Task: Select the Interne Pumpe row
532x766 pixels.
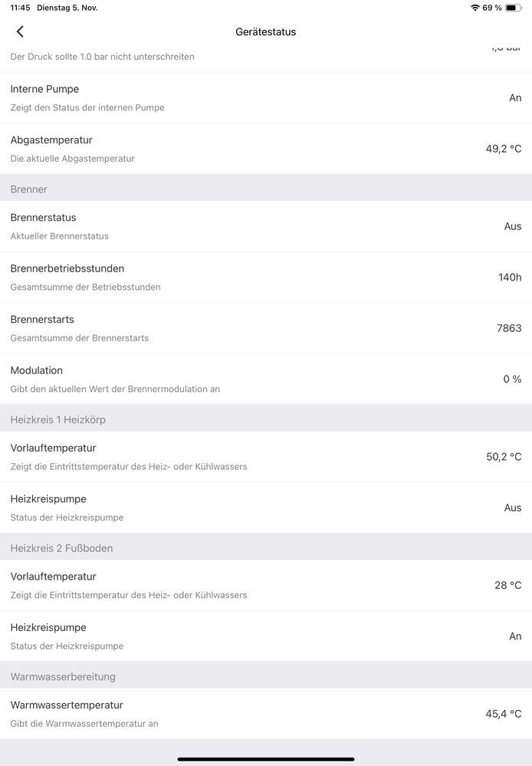Action: pyautogui.click(x=266, y=97)
